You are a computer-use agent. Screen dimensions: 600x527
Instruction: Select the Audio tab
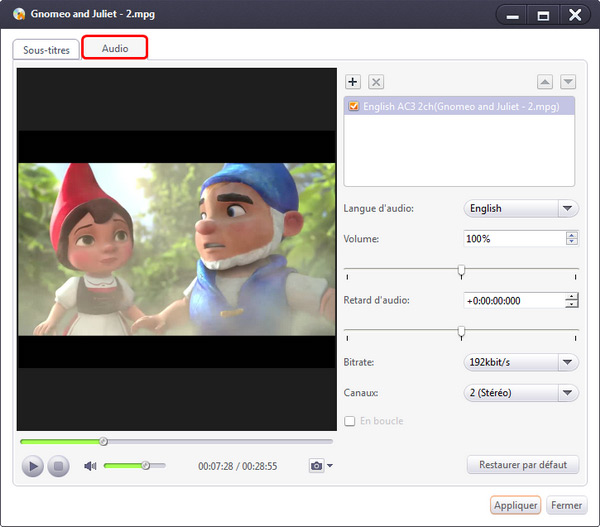pyautogui.click(x=115, y=48)
